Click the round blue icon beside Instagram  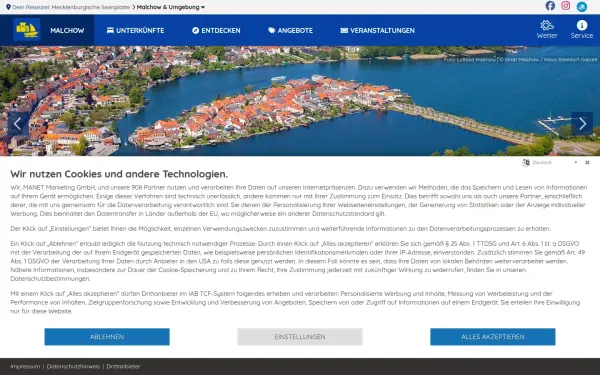point(582,7)
